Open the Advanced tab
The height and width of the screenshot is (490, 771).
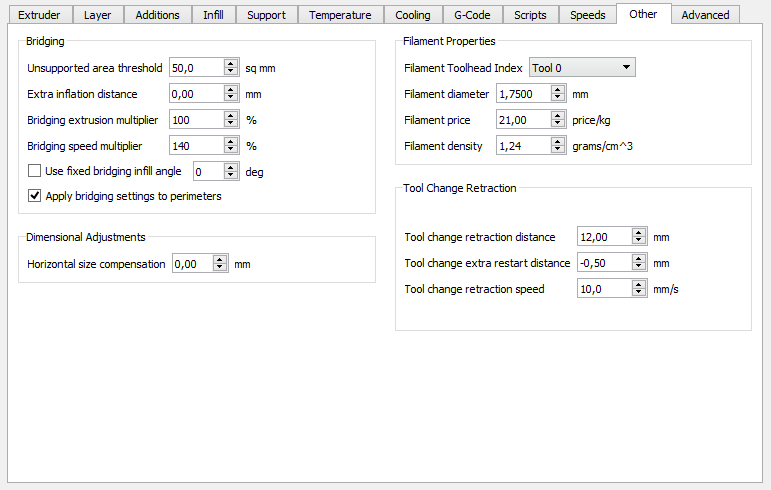pos(705,15)
